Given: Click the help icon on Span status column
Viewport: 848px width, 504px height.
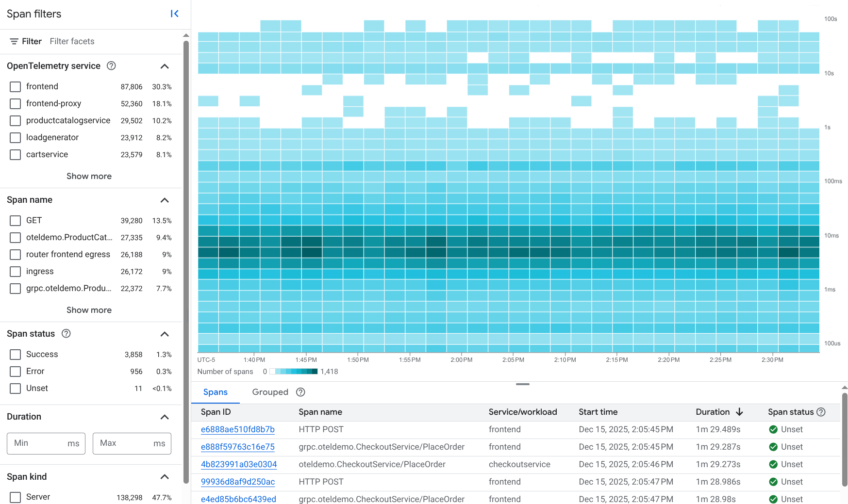Looking at the screenshot, I should [x=821, y=412].
